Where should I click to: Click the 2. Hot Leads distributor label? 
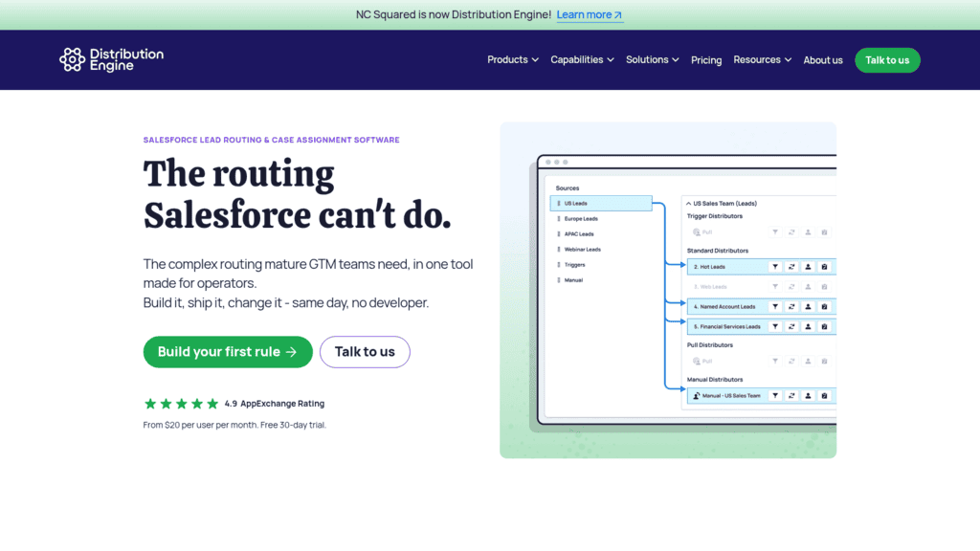tap(709, 267)
